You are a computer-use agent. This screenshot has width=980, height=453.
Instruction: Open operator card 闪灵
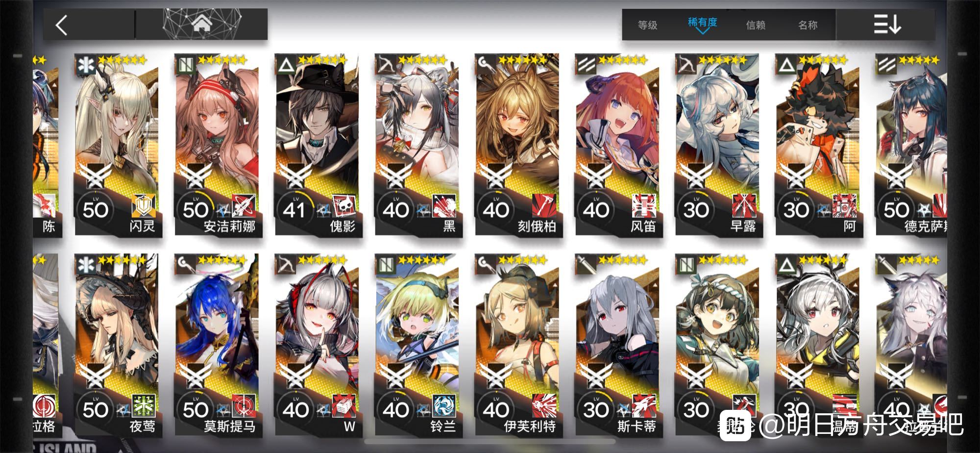point(117,145)
